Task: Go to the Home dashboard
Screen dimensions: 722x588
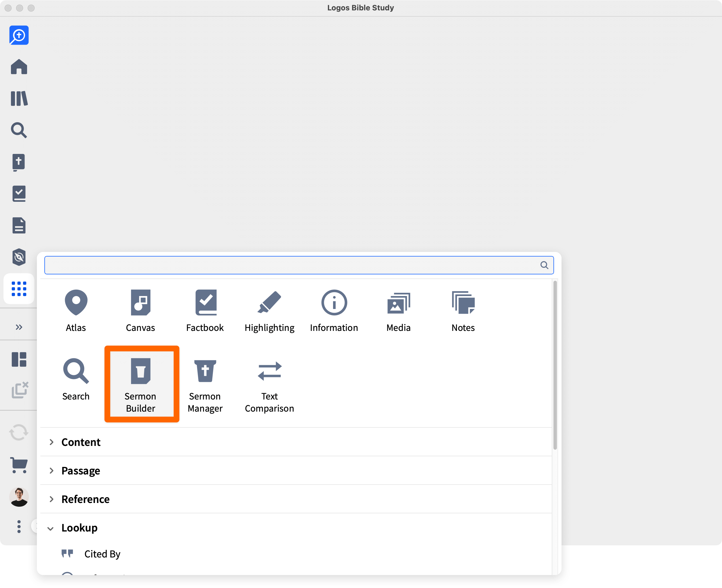Action: pyautogui.click(x=19, y=67)
